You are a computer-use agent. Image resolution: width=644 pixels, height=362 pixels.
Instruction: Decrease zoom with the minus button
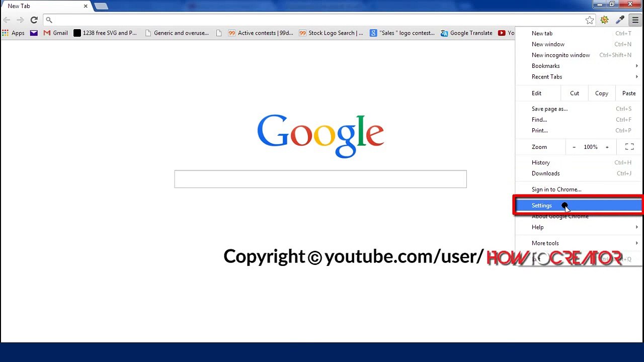[x=574, y=147]
